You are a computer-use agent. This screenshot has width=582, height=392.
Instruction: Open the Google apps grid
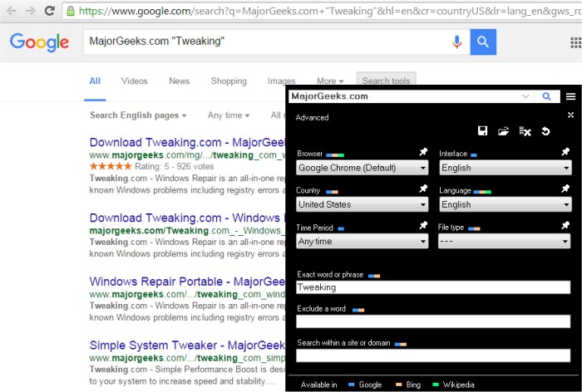pos(576,42)
